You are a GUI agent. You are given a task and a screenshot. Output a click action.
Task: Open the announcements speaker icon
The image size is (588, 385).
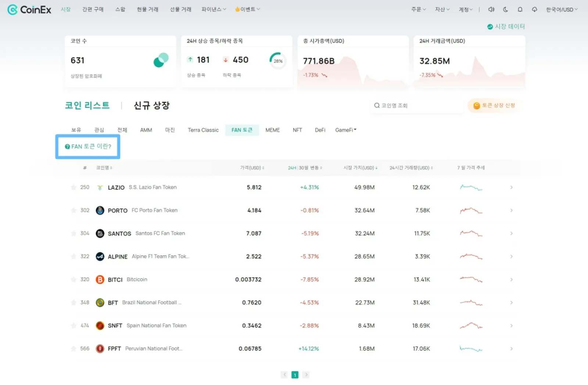coord(491,10)
